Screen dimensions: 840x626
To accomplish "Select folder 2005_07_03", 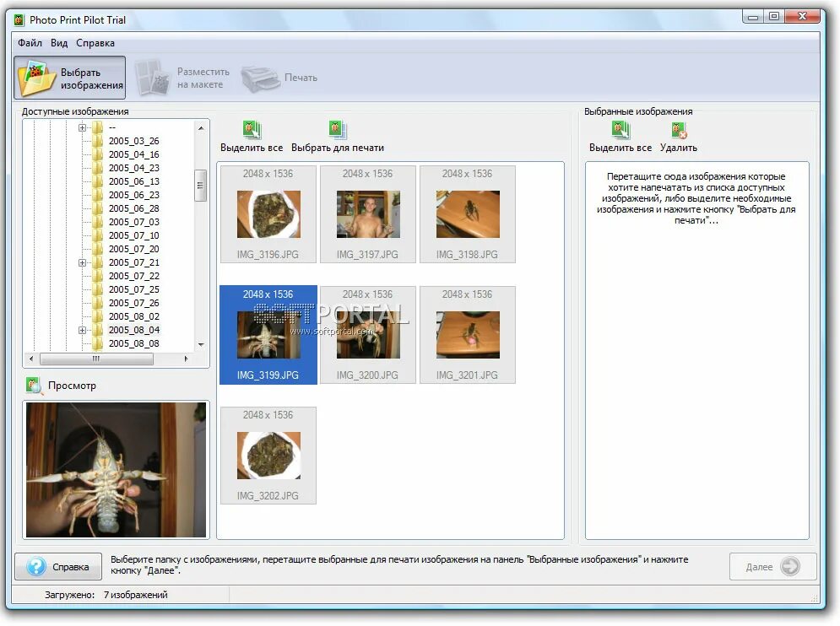I will pos(134,222).
